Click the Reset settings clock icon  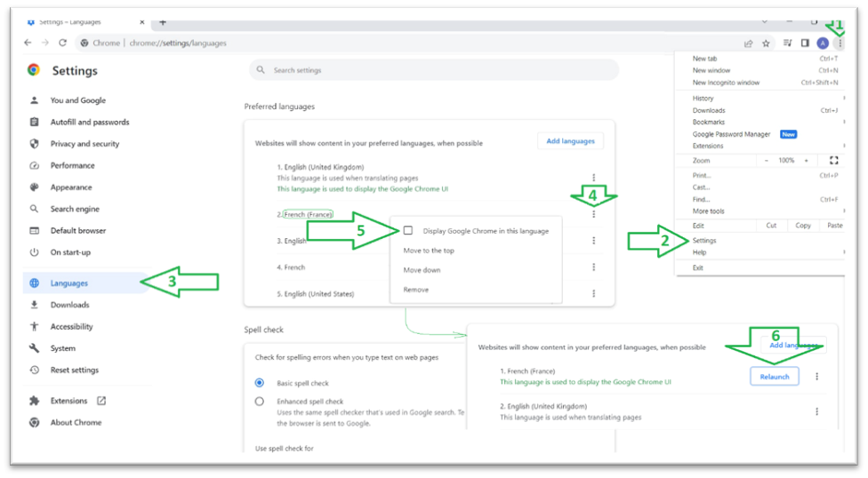coord(35,370)
